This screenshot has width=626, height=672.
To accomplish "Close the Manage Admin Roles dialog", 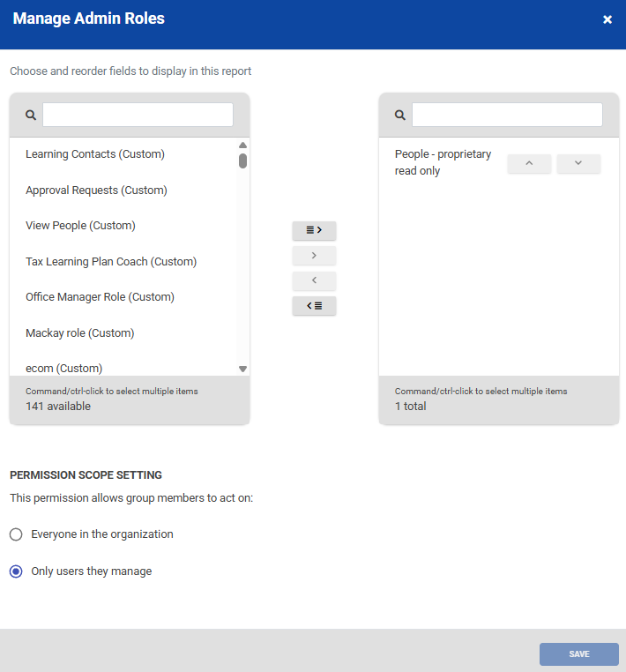I will tap(607, 19).
